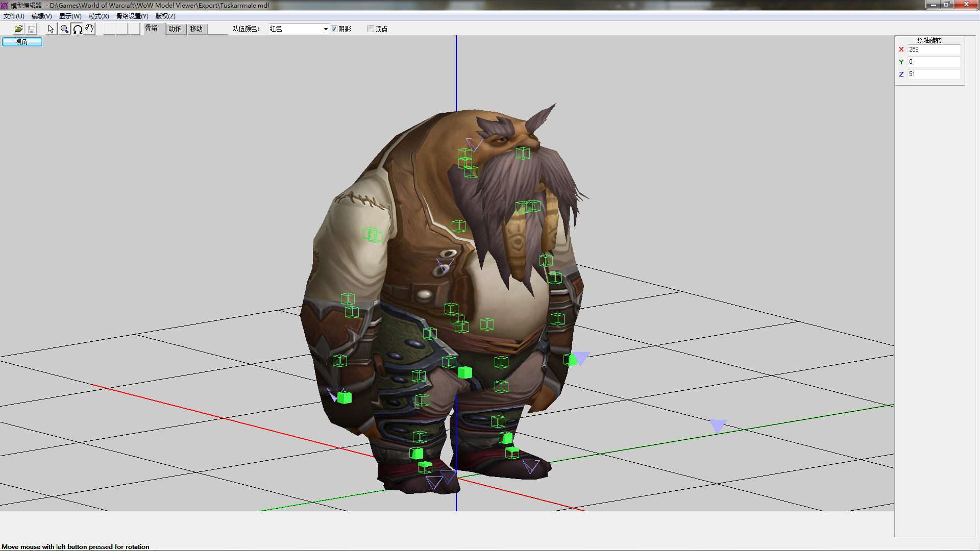
Task: Open the 显示(W) menu
Action: (70, 16)
